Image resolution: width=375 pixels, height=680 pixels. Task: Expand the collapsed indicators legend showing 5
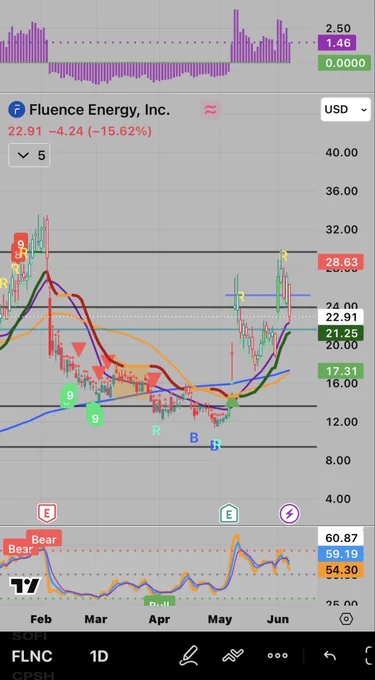tap(29, 155)
